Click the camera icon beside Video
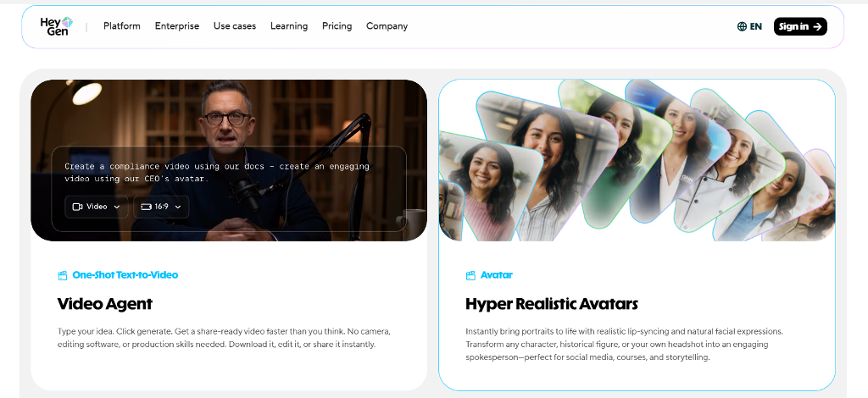This screenshot has height=398, width=868. 77,207
